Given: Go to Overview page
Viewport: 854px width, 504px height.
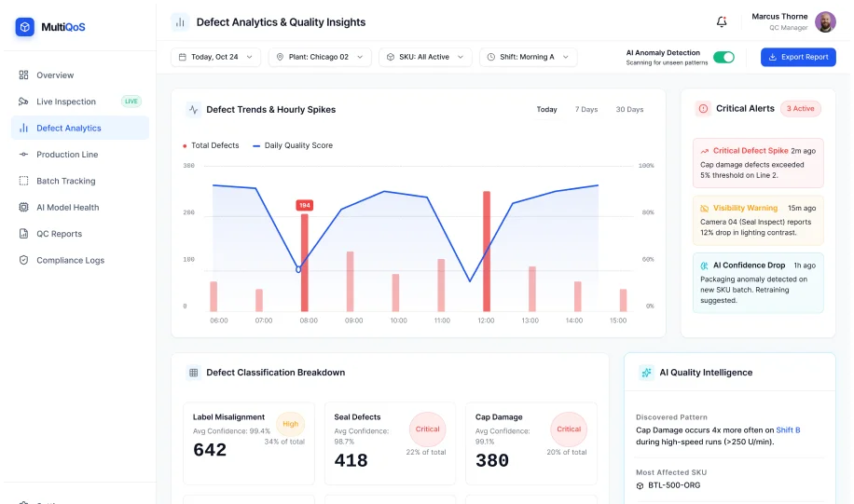Looking at the screenshot, I should click(x=80, y=75).
